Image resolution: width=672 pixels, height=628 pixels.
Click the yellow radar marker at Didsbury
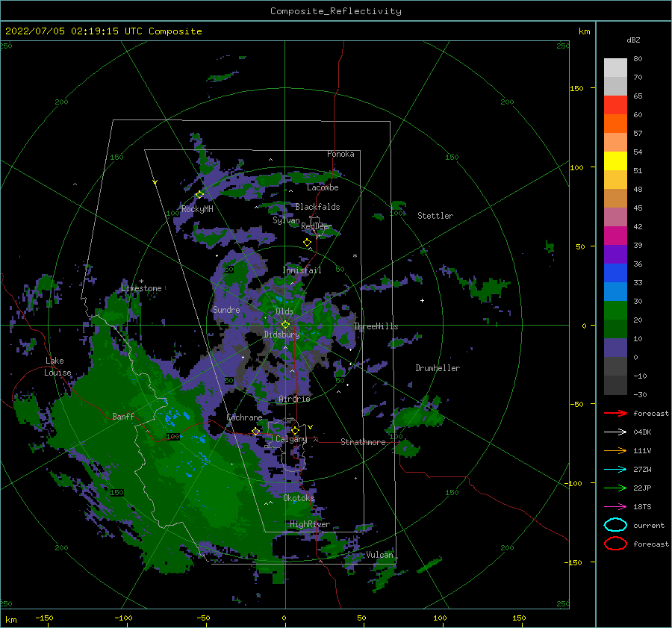(285, 325)
